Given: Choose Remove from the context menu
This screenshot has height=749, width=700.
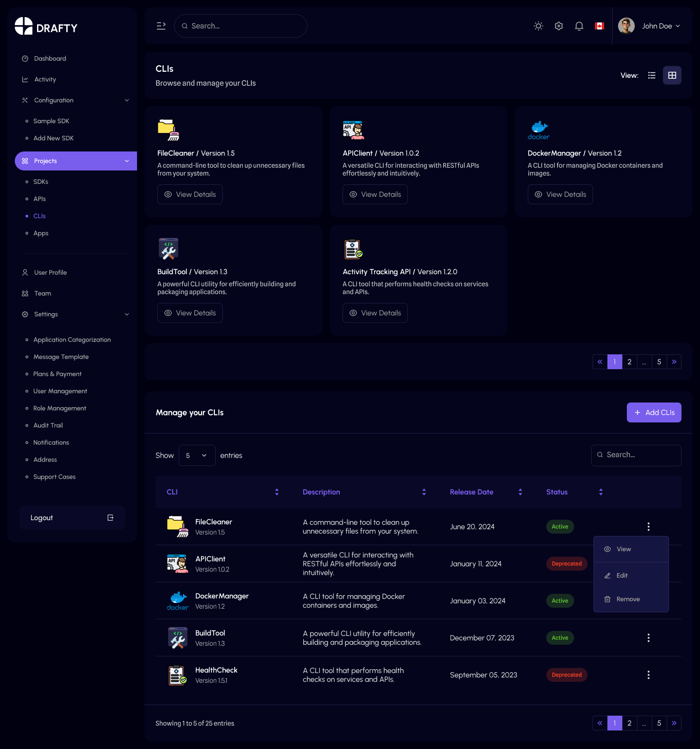Looking at the screenshot, I should click(627, 599).
